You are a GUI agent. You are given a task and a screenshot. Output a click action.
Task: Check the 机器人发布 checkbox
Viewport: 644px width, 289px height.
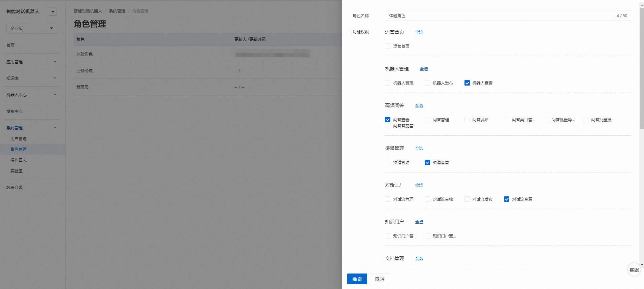tap(427, 83)
